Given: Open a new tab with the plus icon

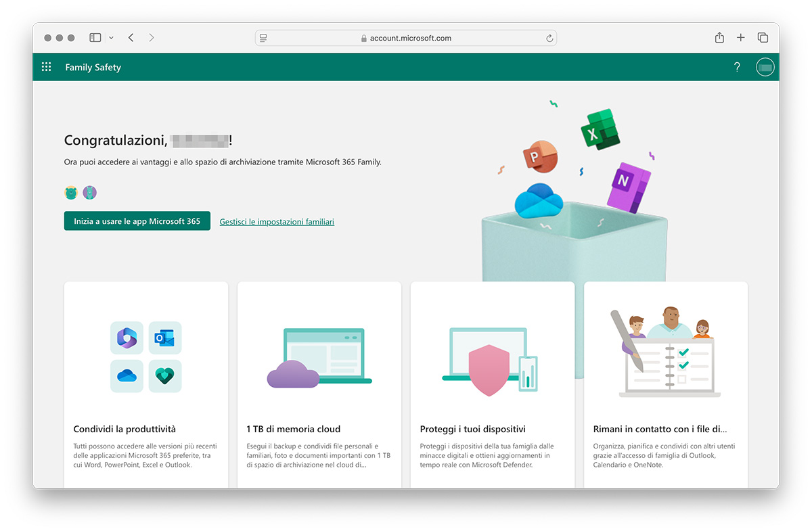Looking at the screenshot, I should pyautogui.click(x=741, y=38).
